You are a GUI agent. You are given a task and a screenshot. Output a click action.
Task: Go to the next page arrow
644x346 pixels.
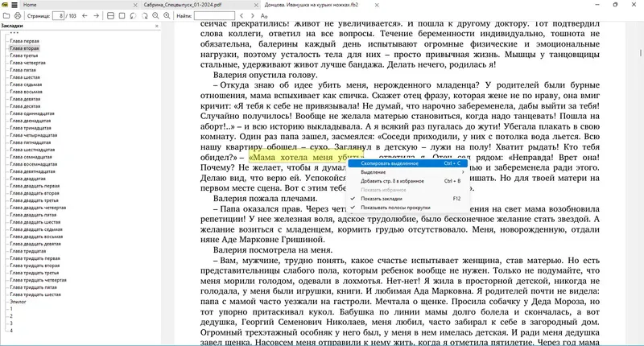(96, 15)
